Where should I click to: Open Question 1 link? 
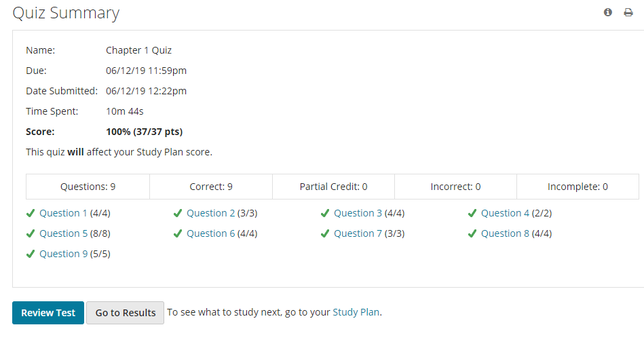(x=63, y=213)
